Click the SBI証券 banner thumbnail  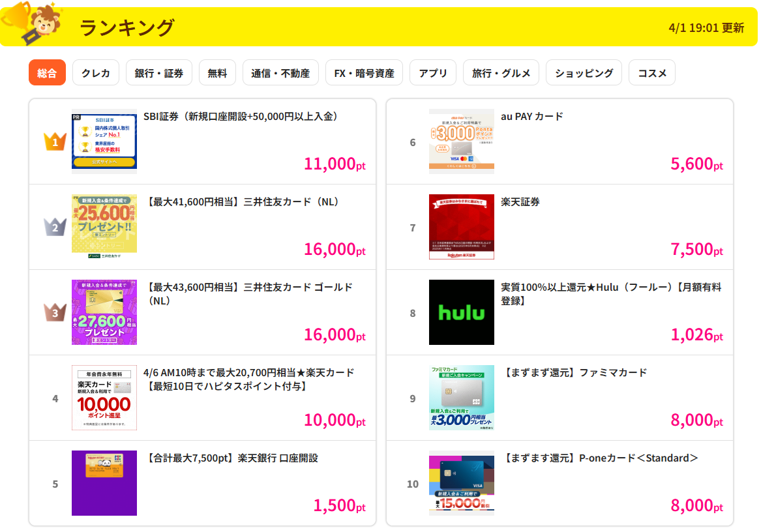[104, 141]
